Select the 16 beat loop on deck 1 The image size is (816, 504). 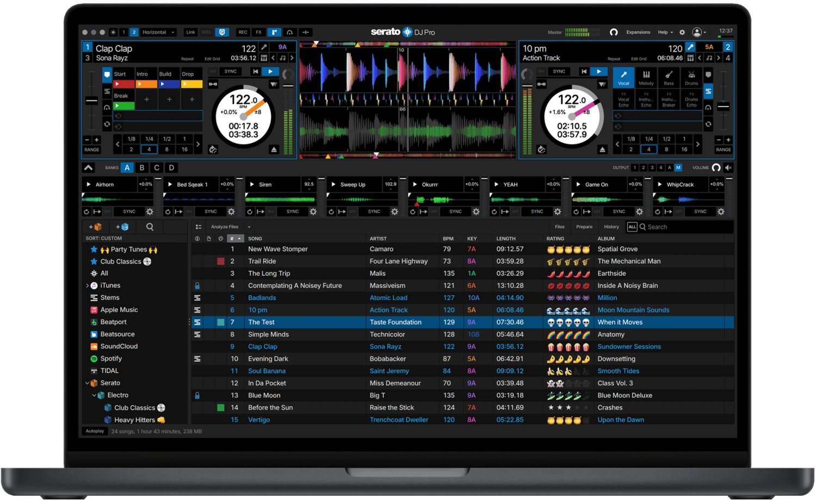(x=185, y=150)
